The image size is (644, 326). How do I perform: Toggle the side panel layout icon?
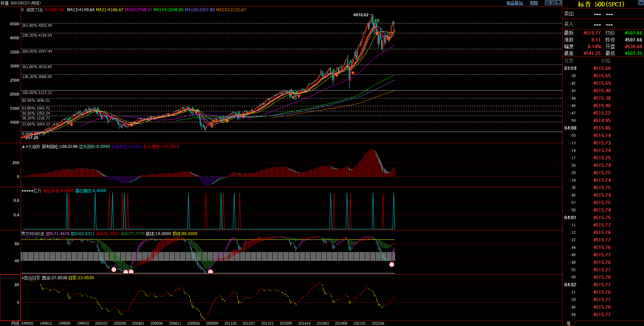pyautogui.click(x=559, y=3)
